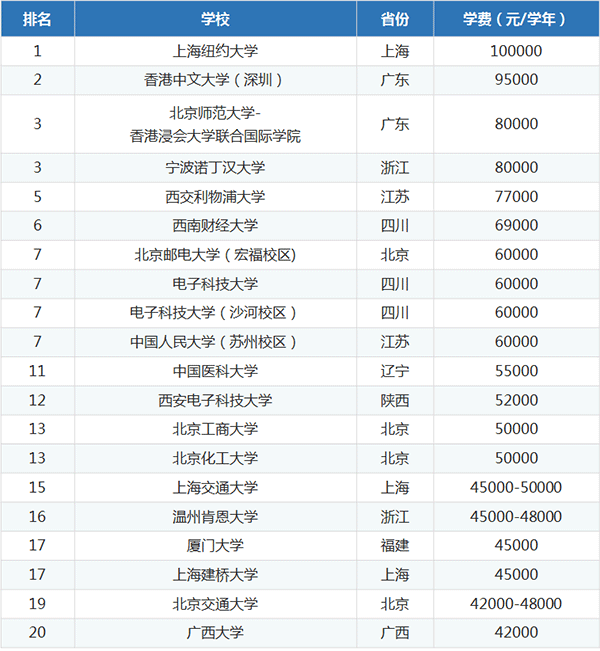
Task: Click rank number 12
Action: pos(37,400)
